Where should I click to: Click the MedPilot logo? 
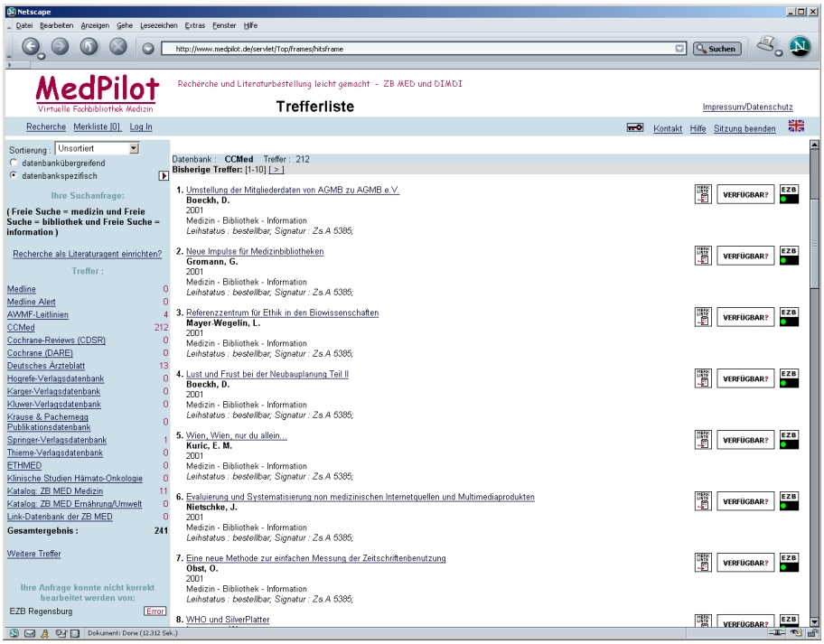coord(97,94)
